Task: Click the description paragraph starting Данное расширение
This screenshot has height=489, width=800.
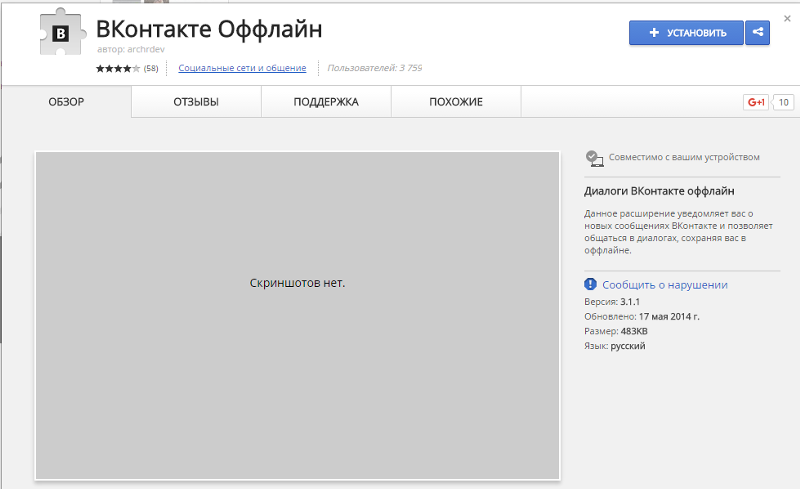Action: click(x=679, y=232)
